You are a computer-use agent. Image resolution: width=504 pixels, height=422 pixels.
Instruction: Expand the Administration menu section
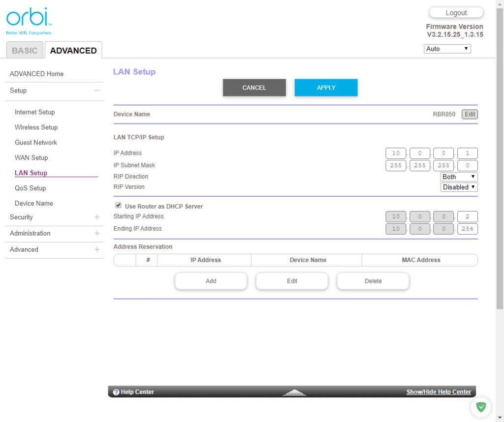(97, 233)
